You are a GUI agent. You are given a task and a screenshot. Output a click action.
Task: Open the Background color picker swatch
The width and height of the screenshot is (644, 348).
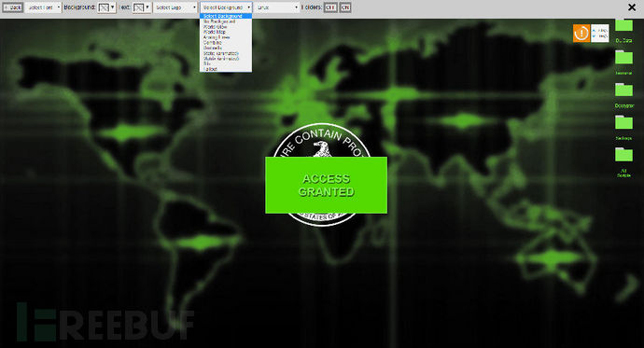pos(106,7)
